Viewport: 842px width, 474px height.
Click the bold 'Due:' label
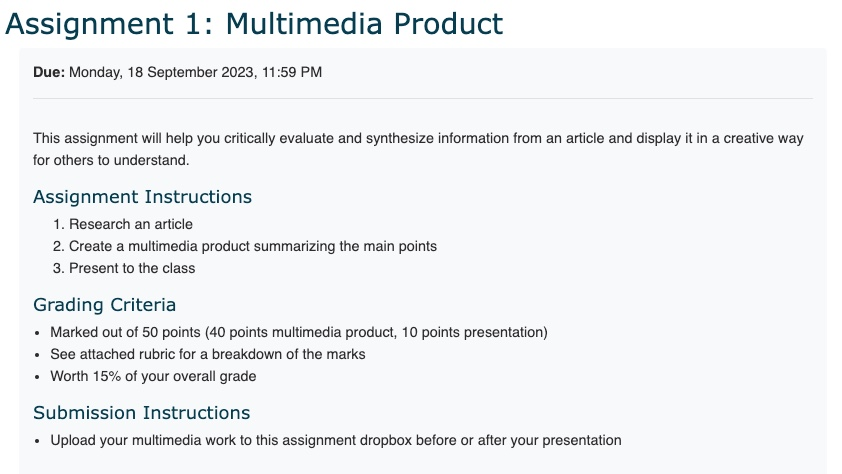pos(49,72)
